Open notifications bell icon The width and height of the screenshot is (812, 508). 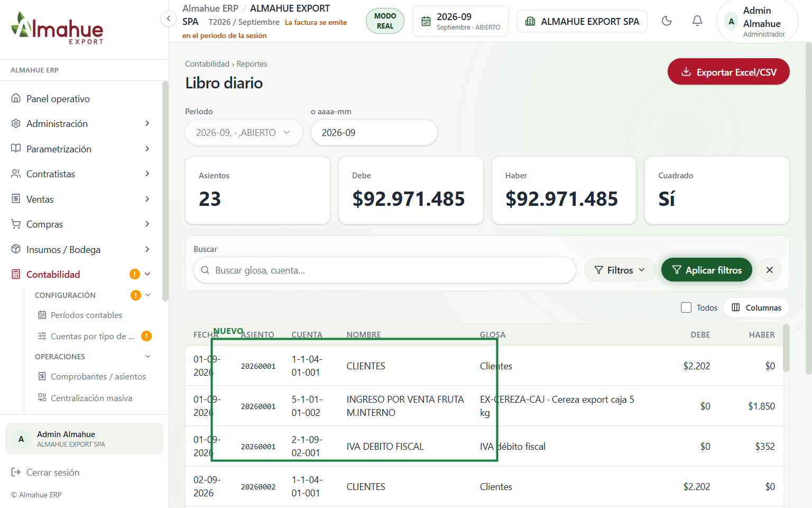coord(697,21)
